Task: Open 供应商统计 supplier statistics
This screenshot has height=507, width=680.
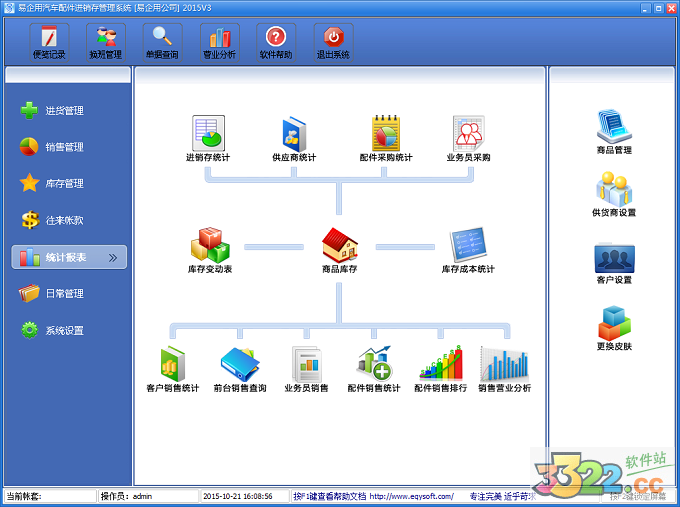Action: (x=294, y=139)
